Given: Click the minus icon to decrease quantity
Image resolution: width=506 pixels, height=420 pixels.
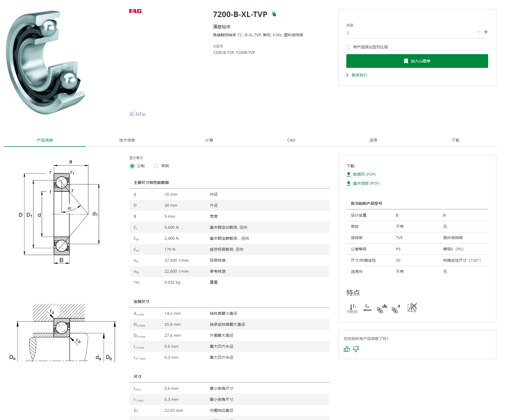Looking at the screenshot, I should click(479, 32).
